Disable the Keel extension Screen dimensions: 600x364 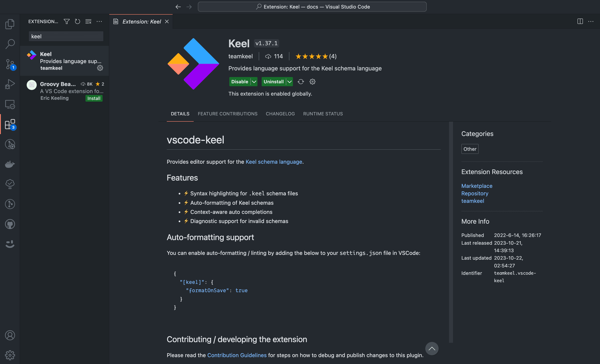240,82
